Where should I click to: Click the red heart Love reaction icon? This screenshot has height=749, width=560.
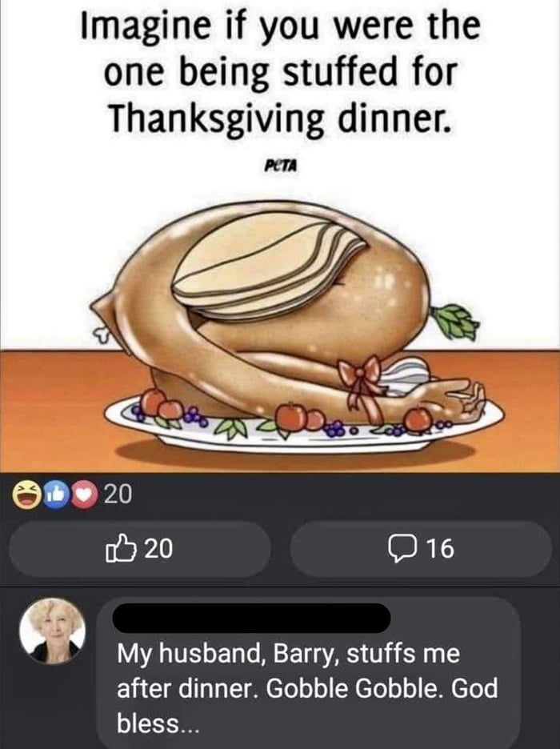(84, 495)
